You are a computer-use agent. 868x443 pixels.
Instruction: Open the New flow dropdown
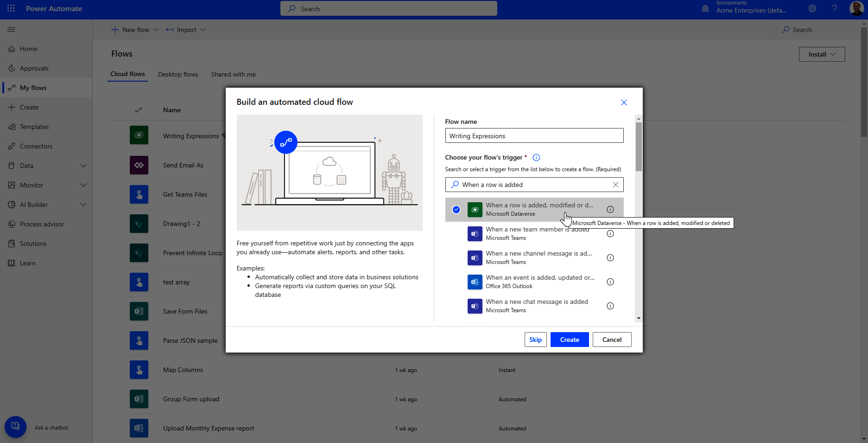coord(135,30)
